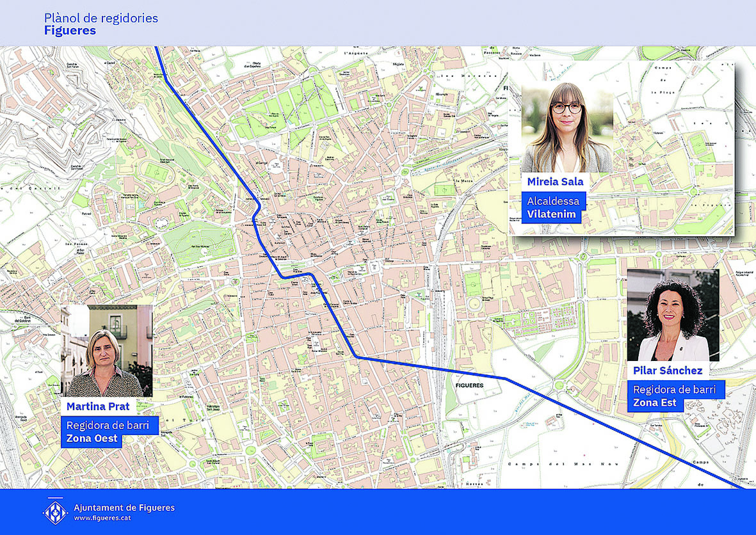Select Martina Prat's portrait photo
The image size is (756, 535).
[107, 351]
